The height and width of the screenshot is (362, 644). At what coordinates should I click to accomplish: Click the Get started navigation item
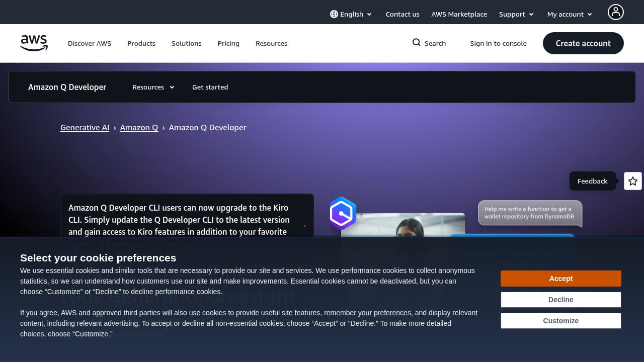210,87
